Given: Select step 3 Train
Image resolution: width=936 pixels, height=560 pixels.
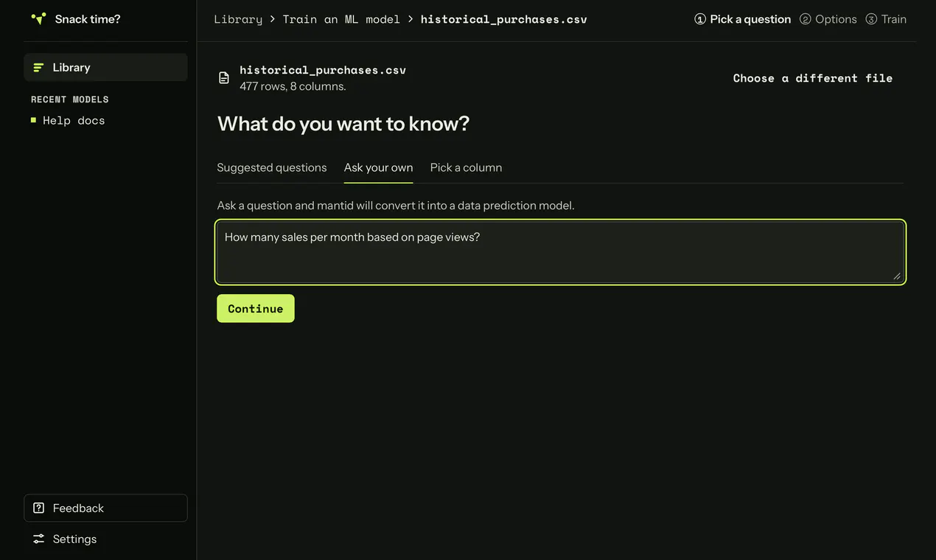Looking at the screenshot, I should 886,19.
